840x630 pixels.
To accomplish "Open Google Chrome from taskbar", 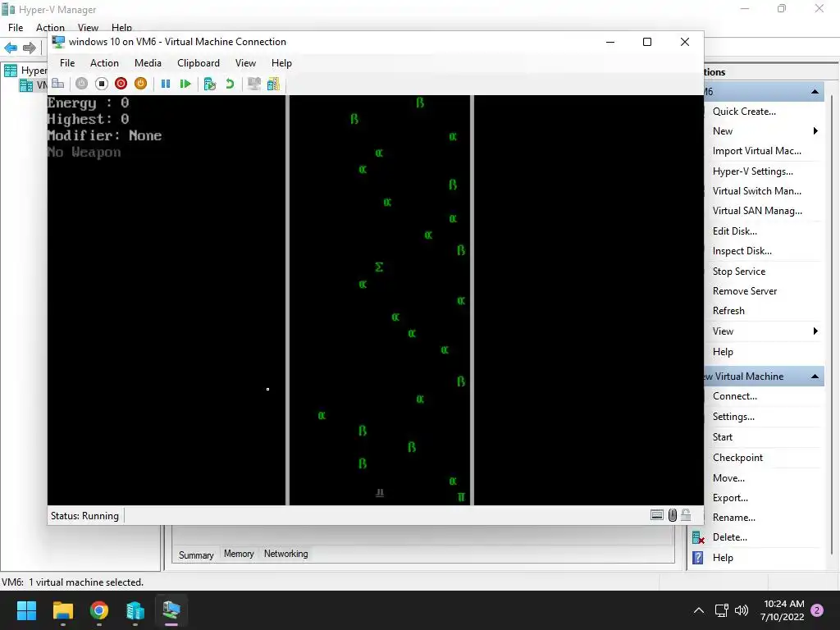I will (x=99, y=610).
